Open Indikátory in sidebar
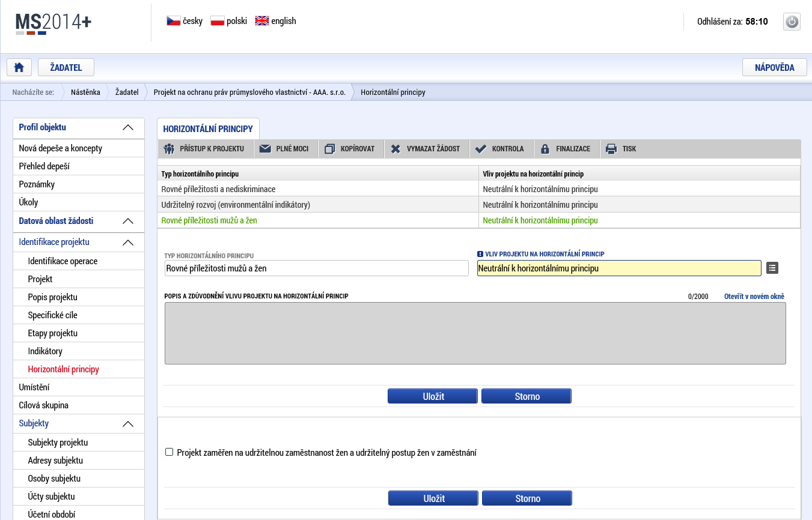This screenshot has width=812, height=520. (79, 351)
